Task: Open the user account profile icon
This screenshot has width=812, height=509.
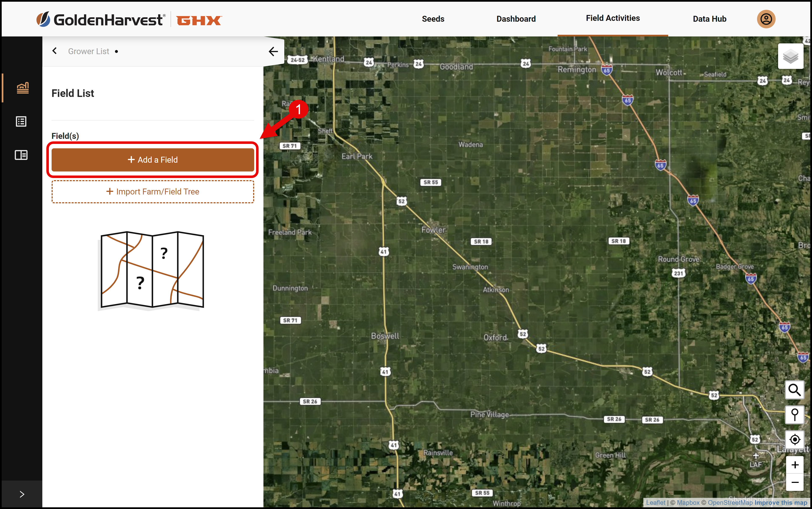Action: [766, 19]
